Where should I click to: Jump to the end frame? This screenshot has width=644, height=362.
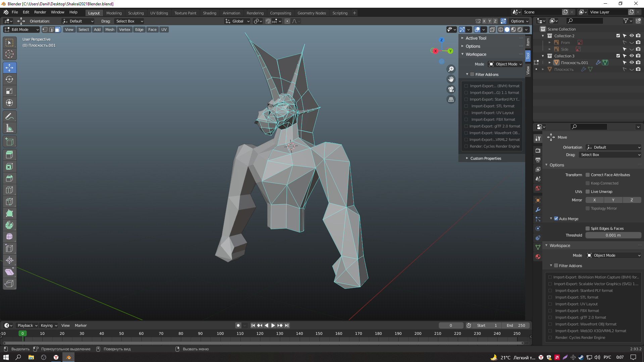(287, 325)
